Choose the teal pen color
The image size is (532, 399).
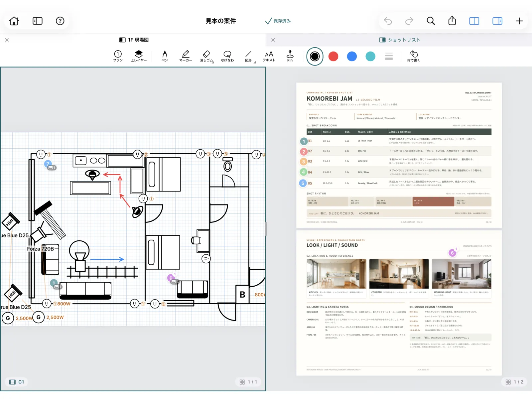370,57
